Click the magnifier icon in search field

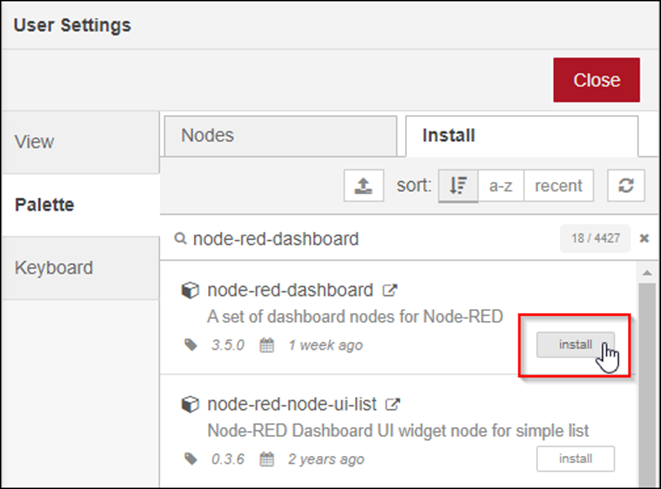tap(180, 239)
